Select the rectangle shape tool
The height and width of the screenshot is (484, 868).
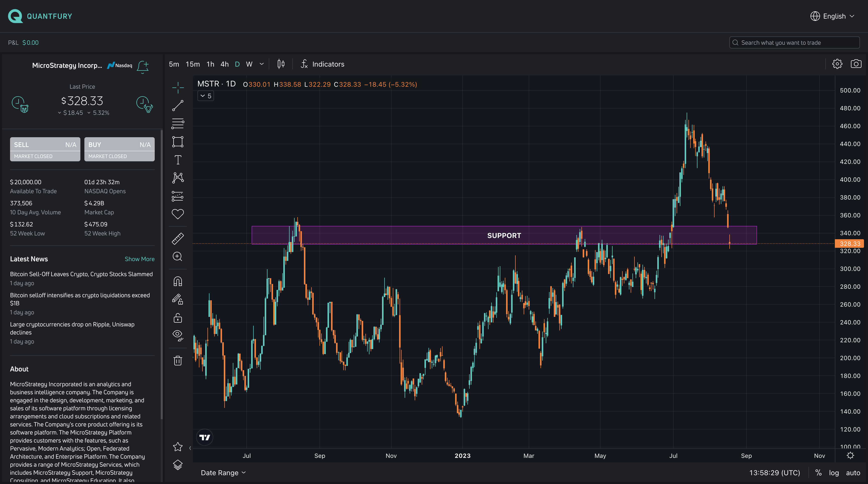pyautogui.click(x=178, y=141)
